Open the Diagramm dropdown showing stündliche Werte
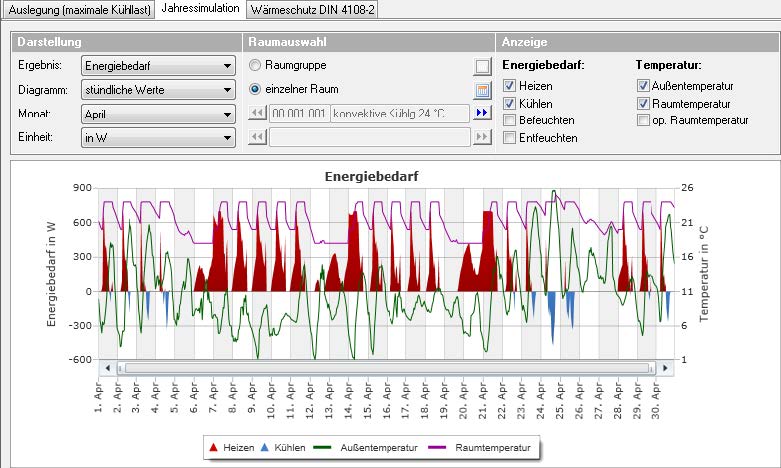Screen dimensions: 781x468 click(x=158, y=90)
